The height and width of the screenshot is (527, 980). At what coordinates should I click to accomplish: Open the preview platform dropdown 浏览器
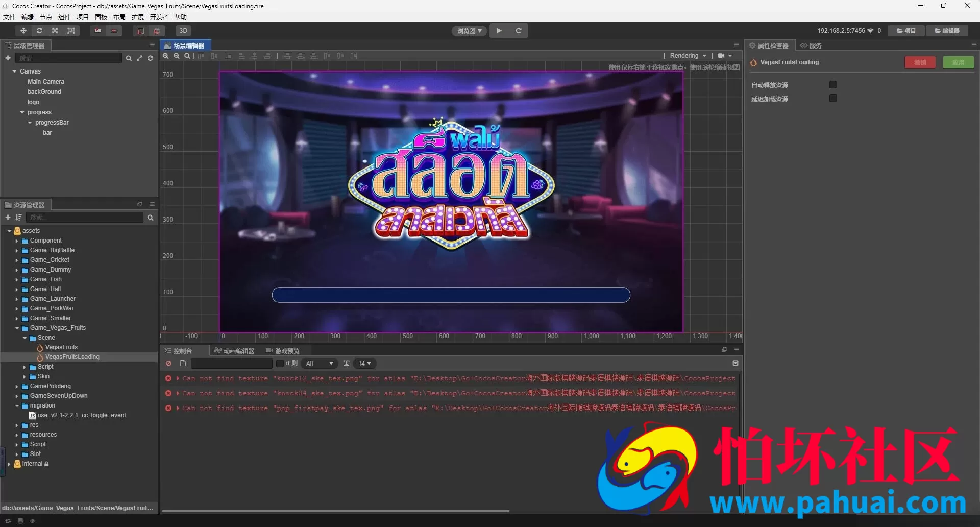tap(469, 31)
